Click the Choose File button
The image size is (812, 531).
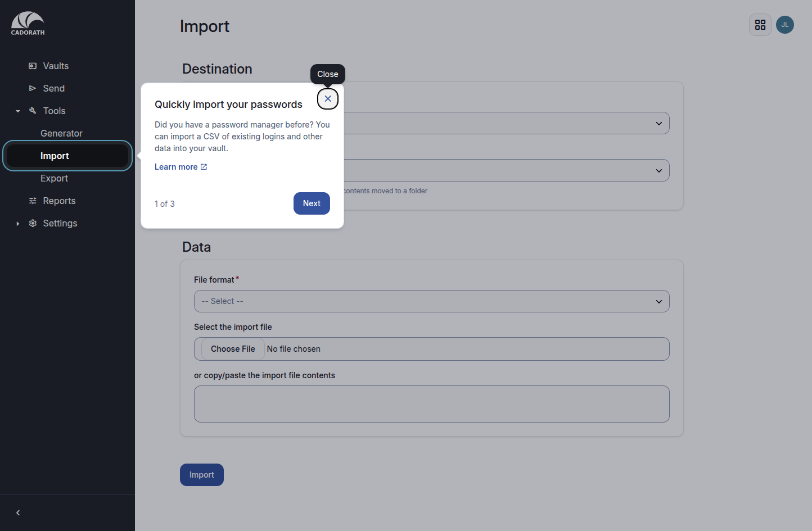[233, 349]
